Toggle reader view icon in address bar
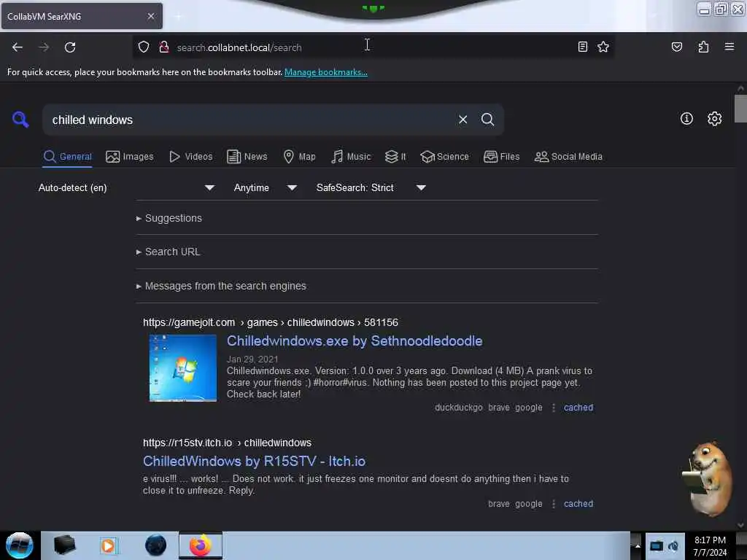 pos(582,47)
